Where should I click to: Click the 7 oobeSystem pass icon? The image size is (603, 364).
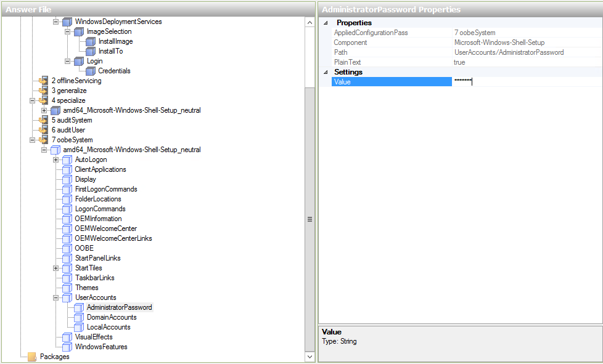click(x=43, y=140)
